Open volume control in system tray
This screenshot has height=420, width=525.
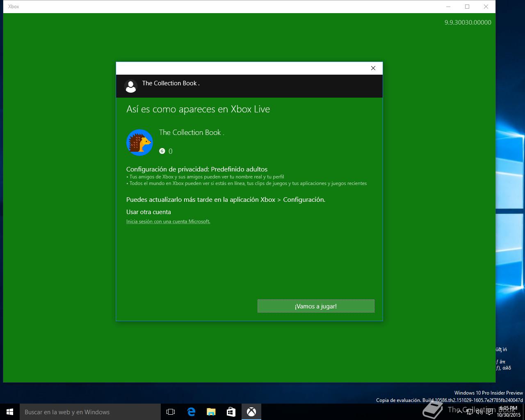click(479, 412)
